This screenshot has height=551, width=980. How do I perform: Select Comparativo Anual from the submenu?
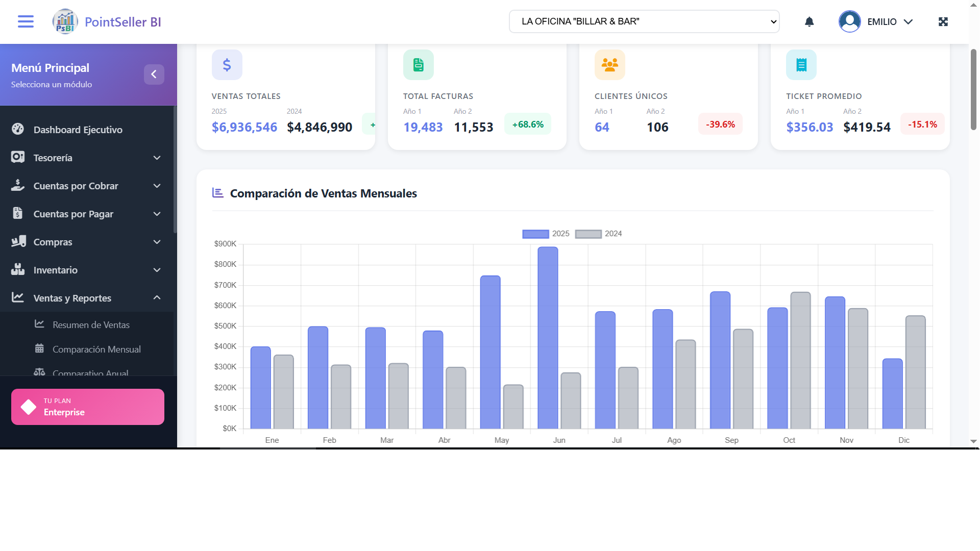(x=90, y=373)
